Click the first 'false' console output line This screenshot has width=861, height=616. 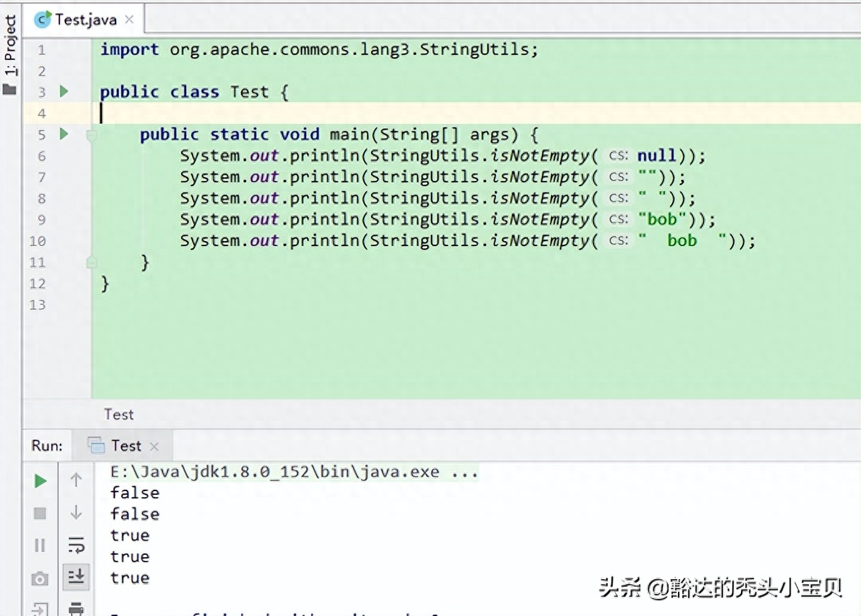click(x=135, y=493)
